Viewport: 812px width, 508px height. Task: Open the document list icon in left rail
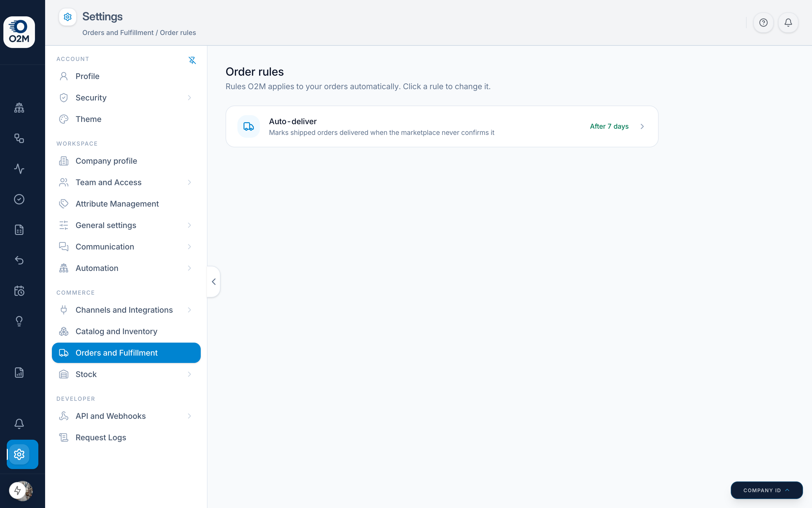coord(19,230)
